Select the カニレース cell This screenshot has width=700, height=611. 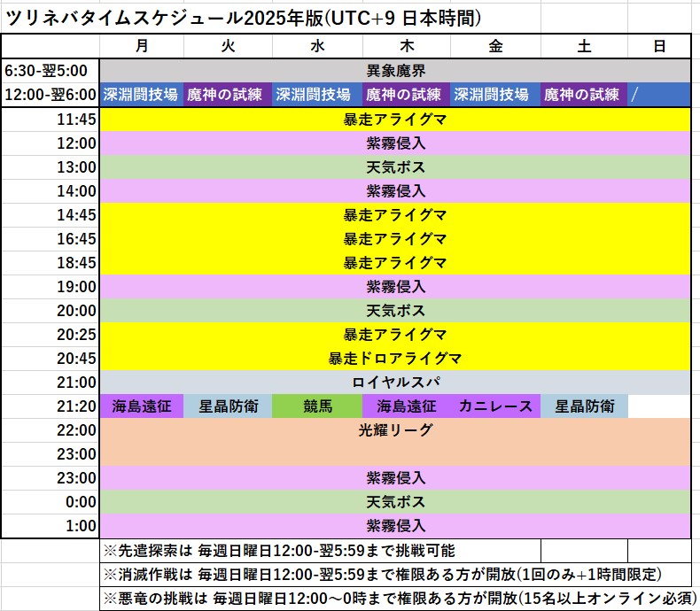click(x=495, y=406)
